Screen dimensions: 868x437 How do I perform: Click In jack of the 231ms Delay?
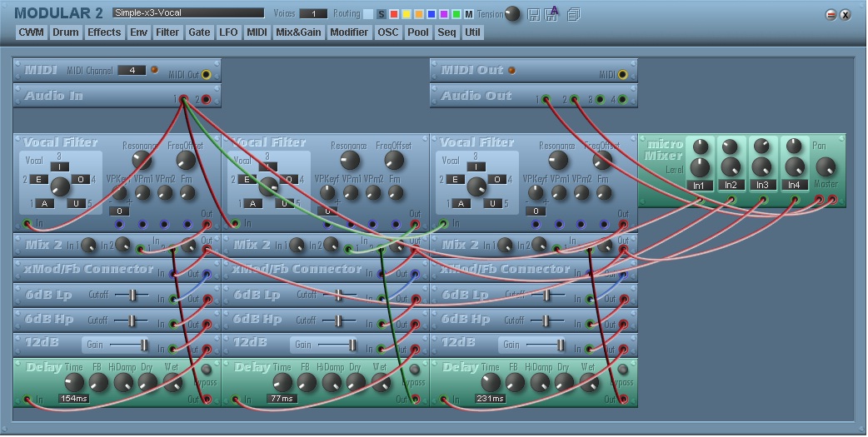443,399
